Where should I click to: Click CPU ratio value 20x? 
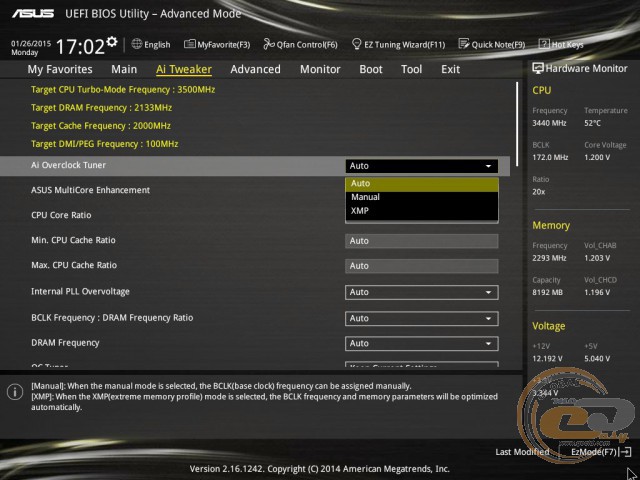(x=538, y=192)
